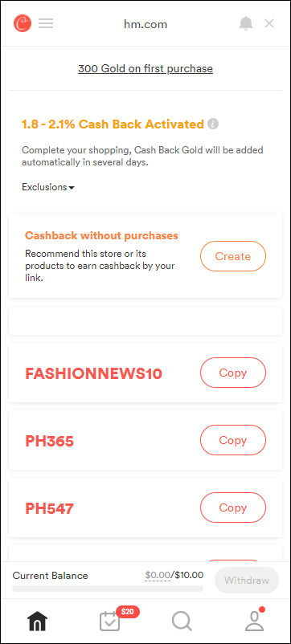Create a cashback recommendation link
The width and height of the screenshot is (291, 644).
[x=233, y=256]
